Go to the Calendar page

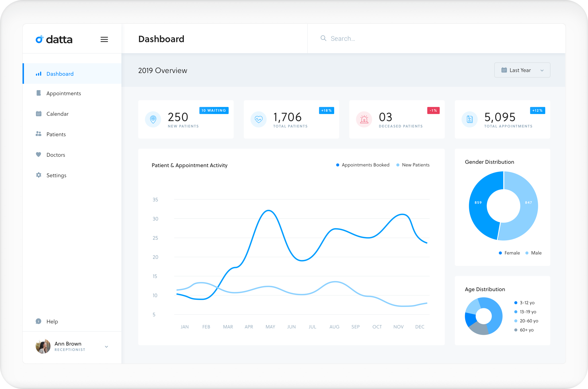coord(72,114)
